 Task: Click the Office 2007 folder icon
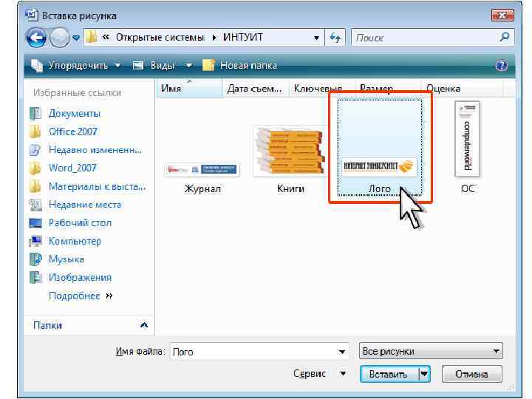coord(35,132)
